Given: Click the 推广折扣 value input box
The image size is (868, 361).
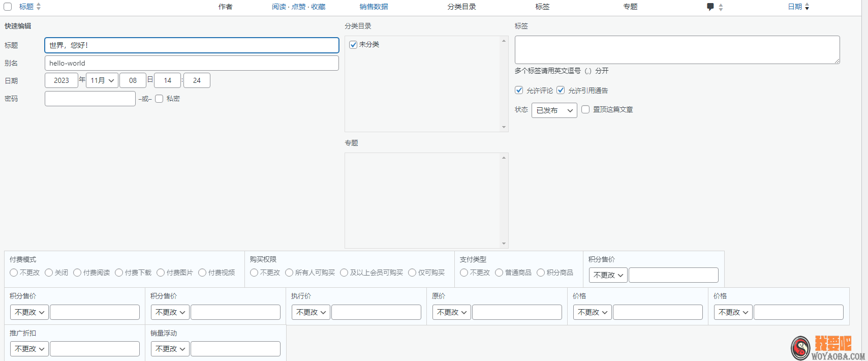Looking at the screenshot, I should point(95,349).
